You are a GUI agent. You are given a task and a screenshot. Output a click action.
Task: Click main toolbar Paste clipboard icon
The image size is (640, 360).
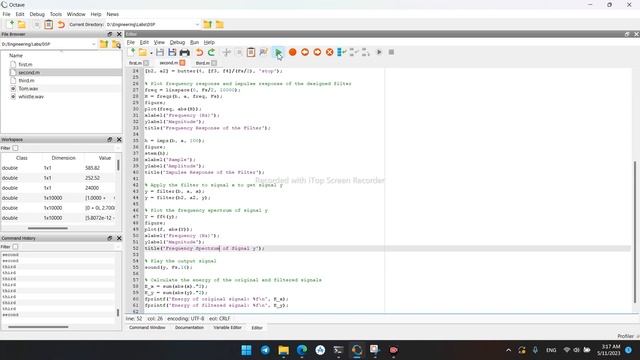tap(48, 24)
